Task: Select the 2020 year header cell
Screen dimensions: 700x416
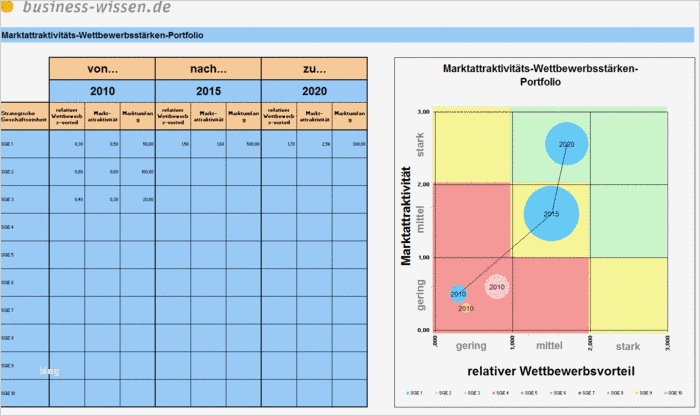Action: pos(315,91)
